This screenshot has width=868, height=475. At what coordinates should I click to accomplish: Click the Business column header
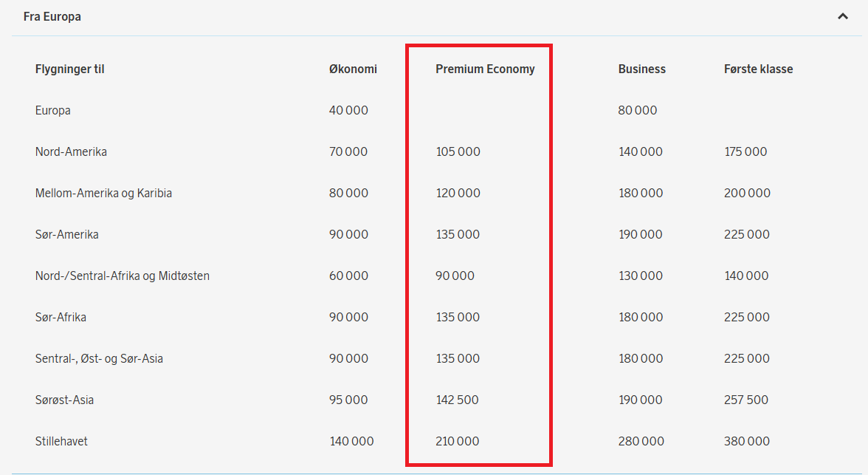[x=641, y=69]
